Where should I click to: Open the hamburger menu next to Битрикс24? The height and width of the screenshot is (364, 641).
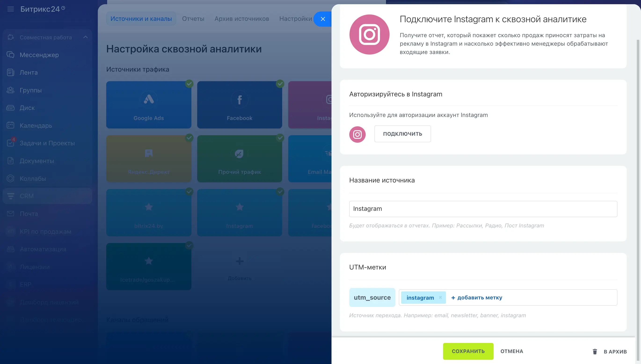tap(11, 9)
